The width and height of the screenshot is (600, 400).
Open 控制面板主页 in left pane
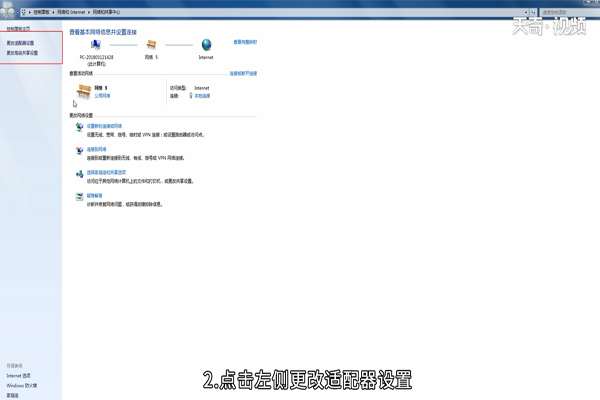click(18, 29)
